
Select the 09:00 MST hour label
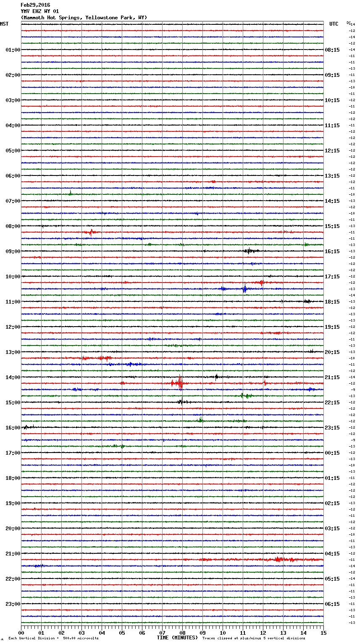[13, 251]
